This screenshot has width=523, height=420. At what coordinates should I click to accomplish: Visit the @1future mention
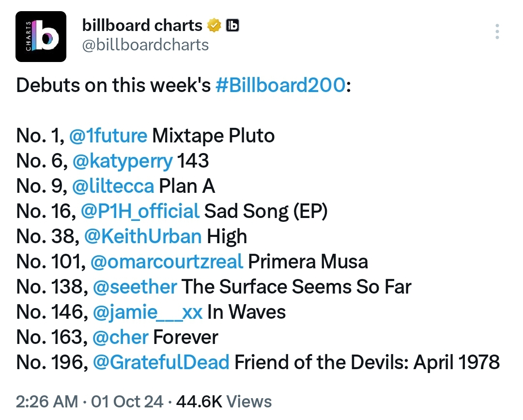pos(108,136)
